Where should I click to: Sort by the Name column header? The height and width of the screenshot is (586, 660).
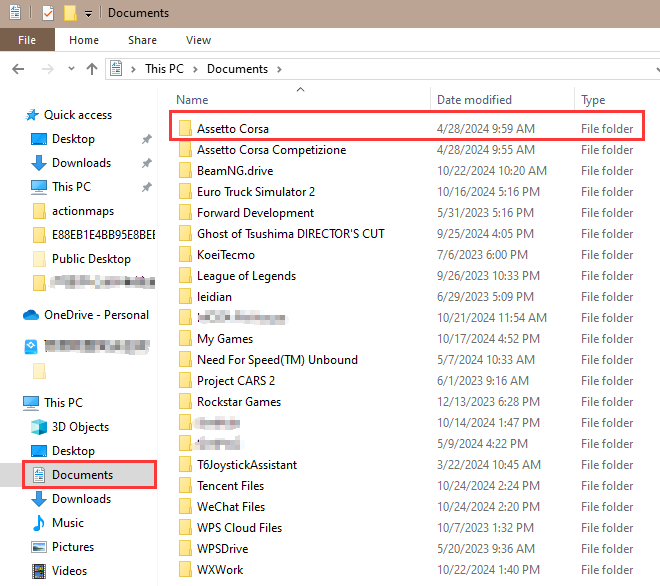point(192,100)
